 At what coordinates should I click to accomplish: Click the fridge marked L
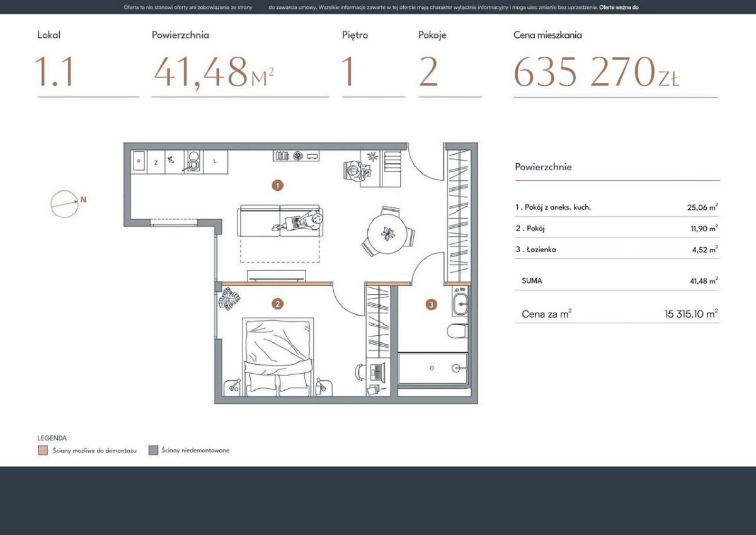[x=215, y=162]
